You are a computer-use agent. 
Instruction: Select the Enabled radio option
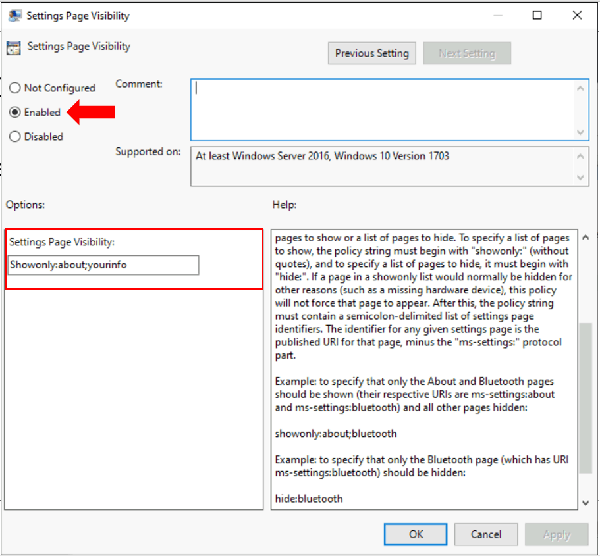[15, 112]
